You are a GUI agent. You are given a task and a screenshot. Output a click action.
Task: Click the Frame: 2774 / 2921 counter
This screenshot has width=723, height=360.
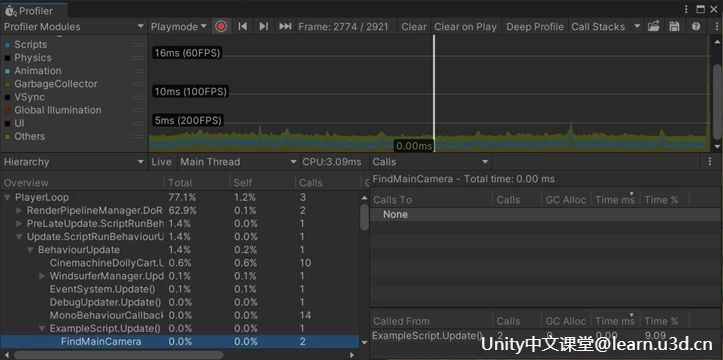343,27
